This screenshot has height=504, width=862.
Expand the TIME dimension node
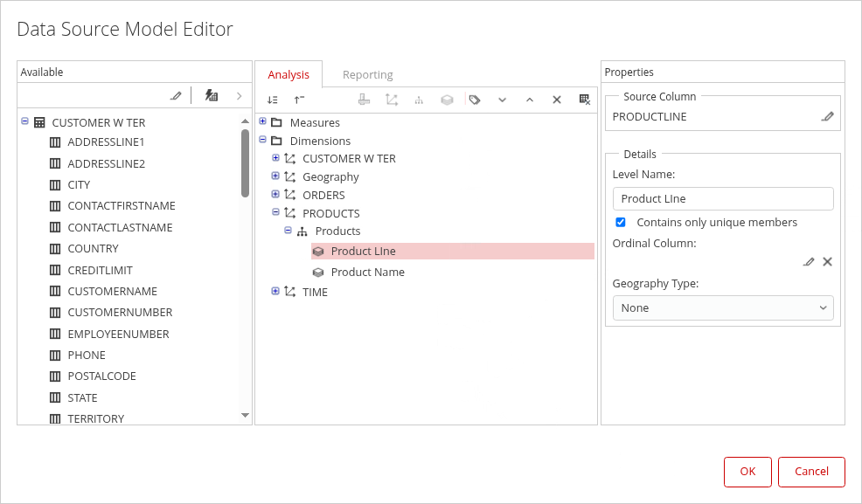[275, 291]
